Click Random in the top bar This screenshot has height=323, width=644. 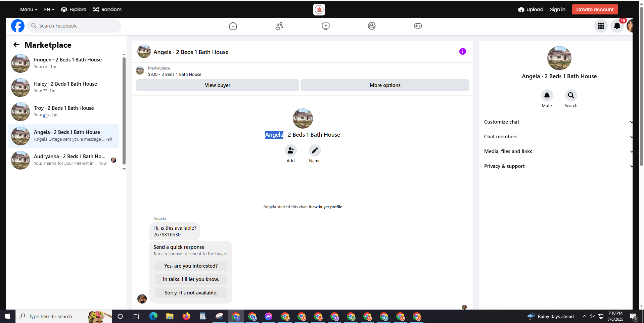(107, 9)
